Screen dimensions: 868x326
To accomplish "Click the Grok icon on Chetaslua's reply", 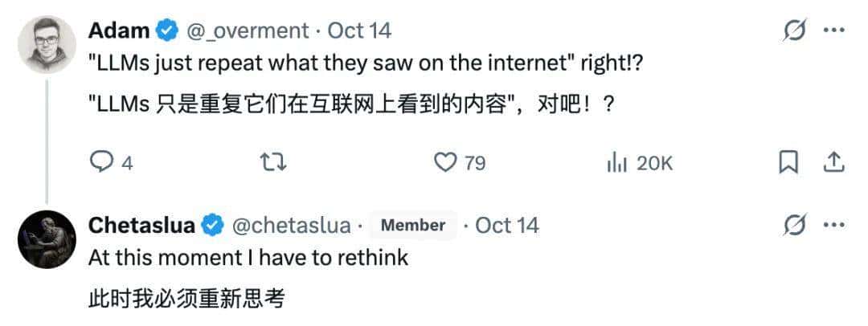I will tap(794, 226).
